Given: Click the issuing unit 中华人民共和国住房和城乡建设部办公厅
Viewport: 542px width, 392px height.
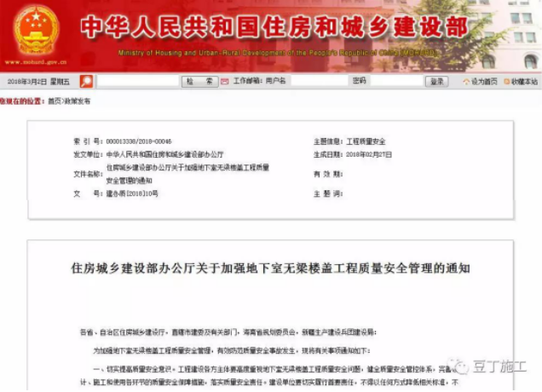Looking at the screenshot, I should pyautogui.click(x=164, y=154).
